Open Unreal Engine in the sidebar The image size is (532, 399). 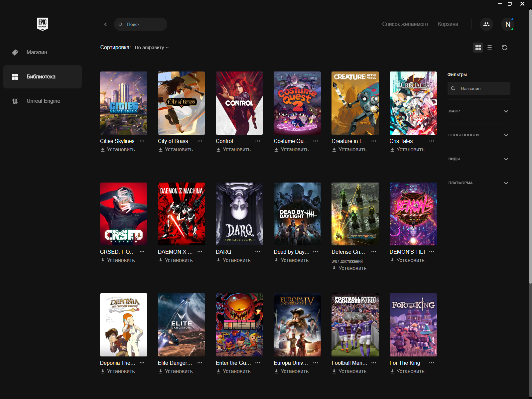tap(43, 101)
